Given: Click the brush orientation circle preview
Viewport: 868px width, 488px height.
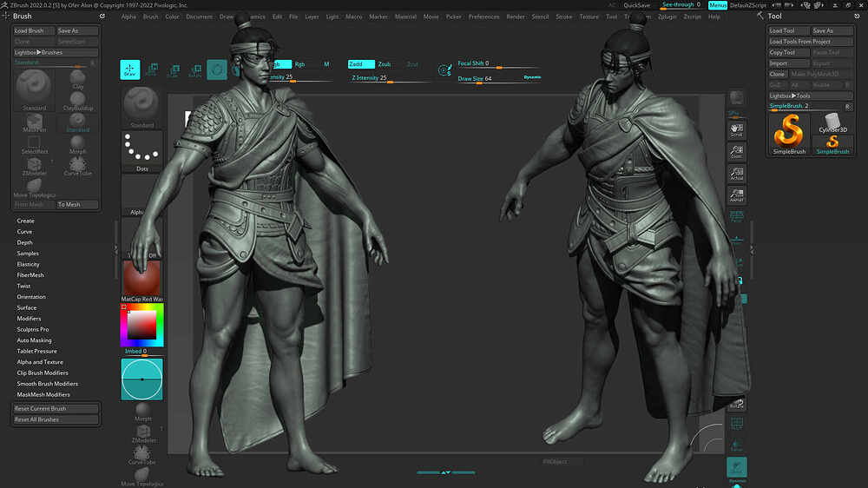Looking at the screenshot, I should click(141, 379).
